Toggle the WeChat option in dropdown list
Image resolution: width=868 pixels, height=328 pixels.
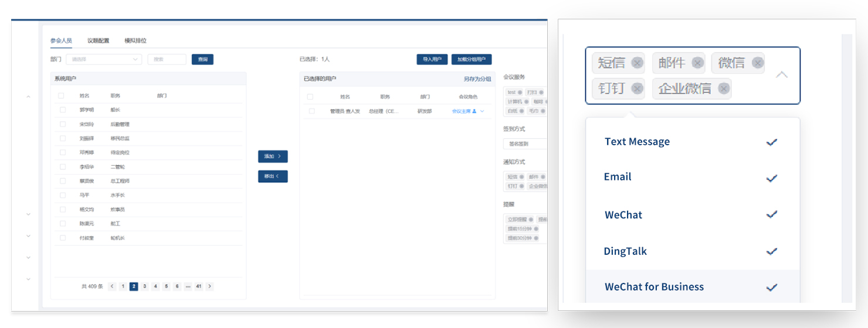point(693,215)
